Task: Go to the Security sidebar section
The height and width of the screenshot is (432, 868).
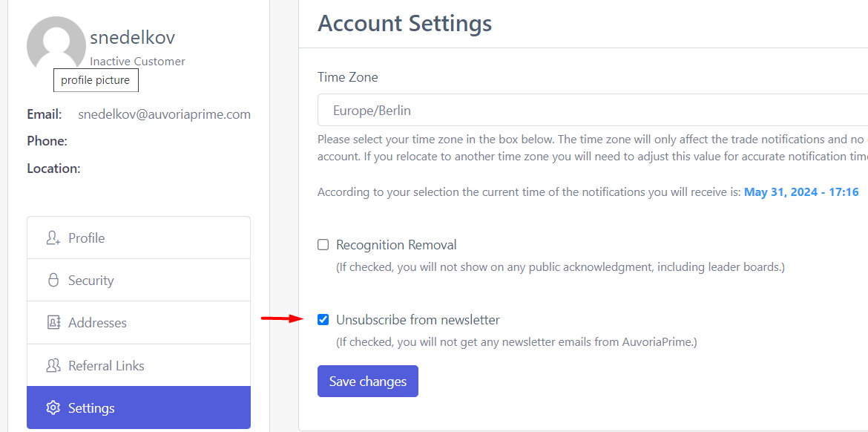Action: coord(139,281)
